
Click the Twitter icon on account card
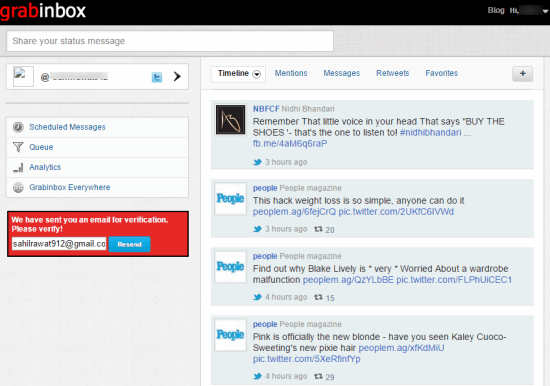[x=157, y=77]
